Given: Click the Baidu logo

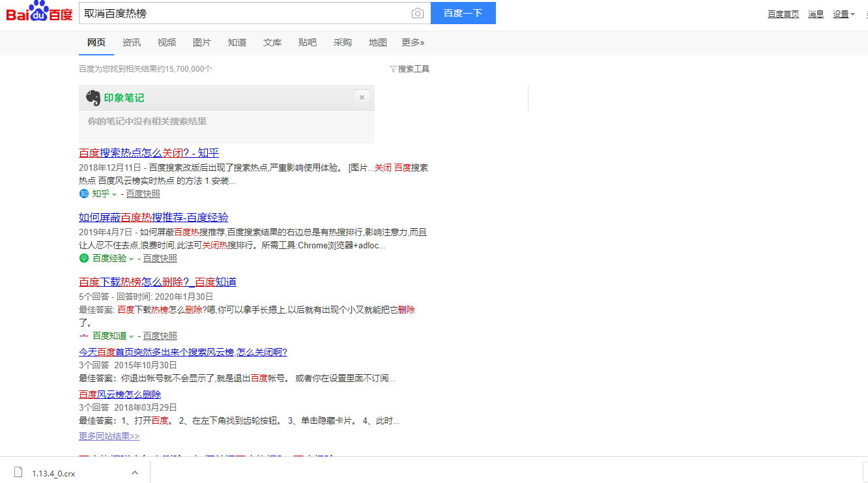Looking at the screenshot, I should point(39,12).
